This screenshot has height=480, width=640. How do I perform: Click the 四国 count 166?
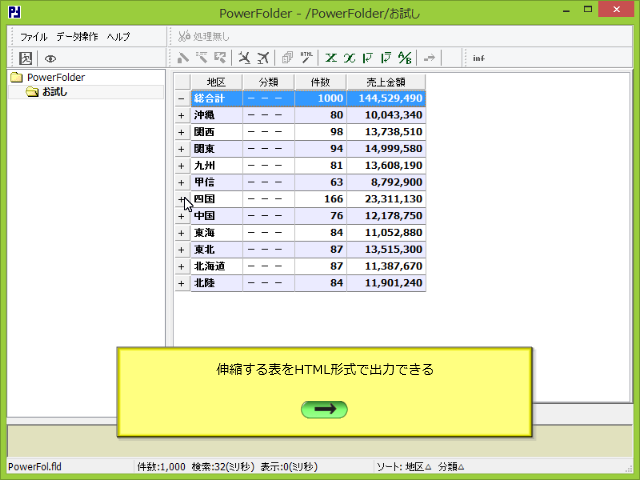pos(320,199)
